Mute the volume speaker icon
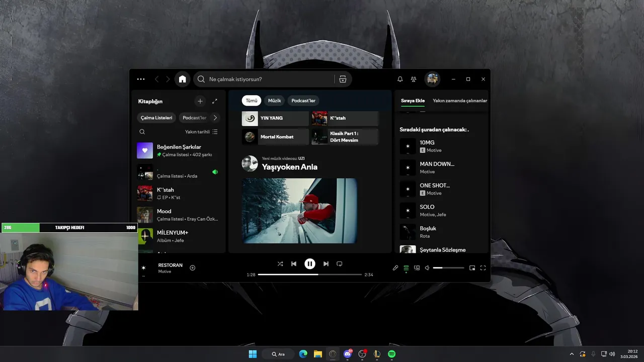 click(x=427, y=268)
